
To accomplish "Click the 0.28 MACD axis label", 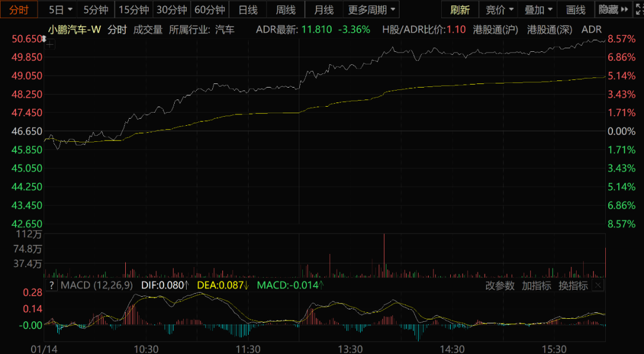I will tap(33, 293).
